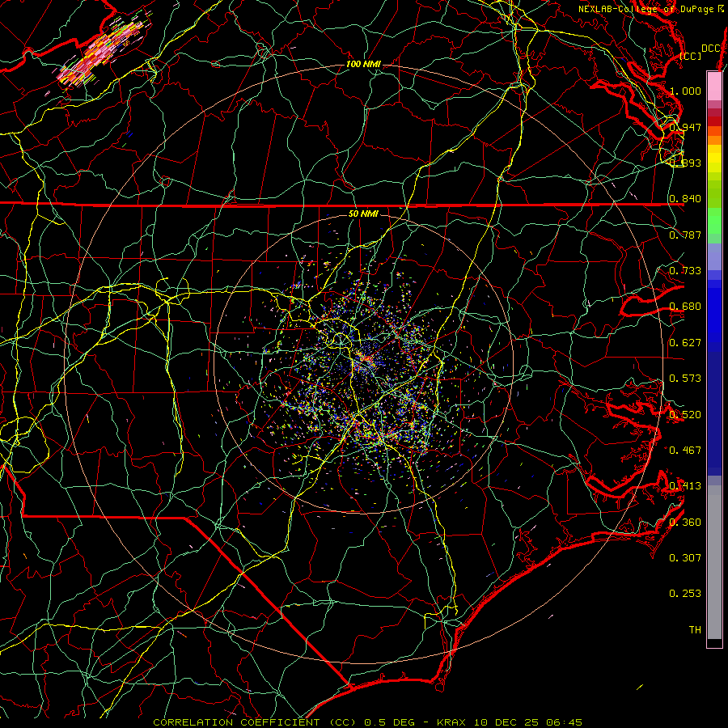Screen dimensions: 728x728
Task: Click the 100 NMI range ring label
Action: [363, 64]
